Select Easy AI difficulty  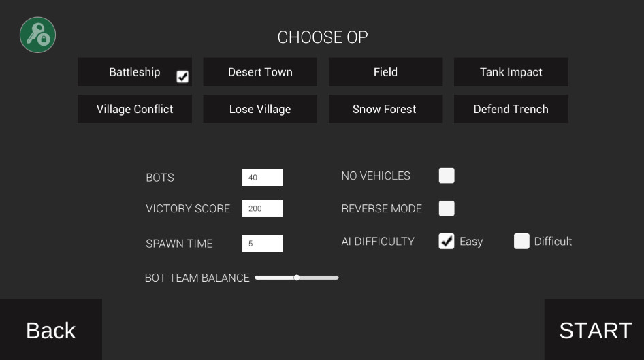(x=447, y=241)
